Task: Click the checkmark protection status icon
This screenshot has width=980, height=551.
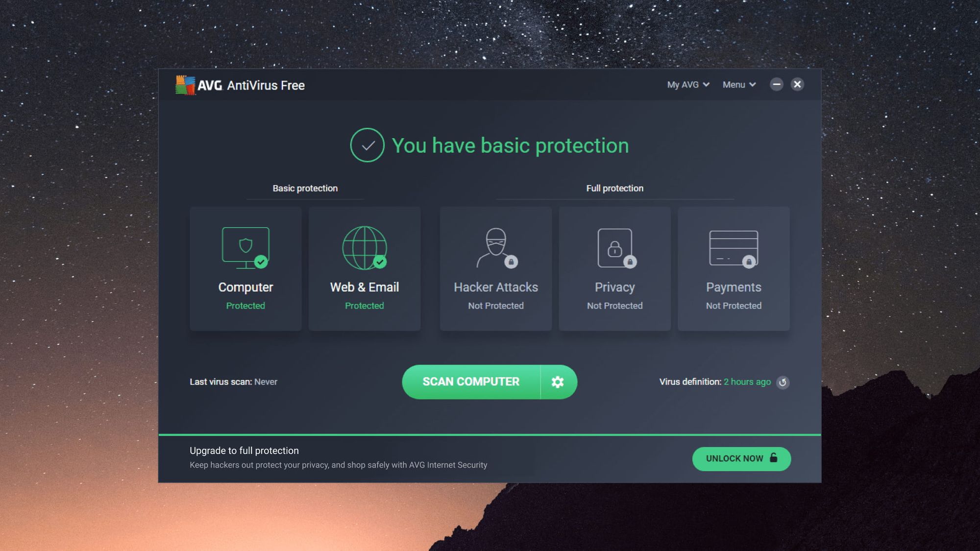Action: click(367, 144)
